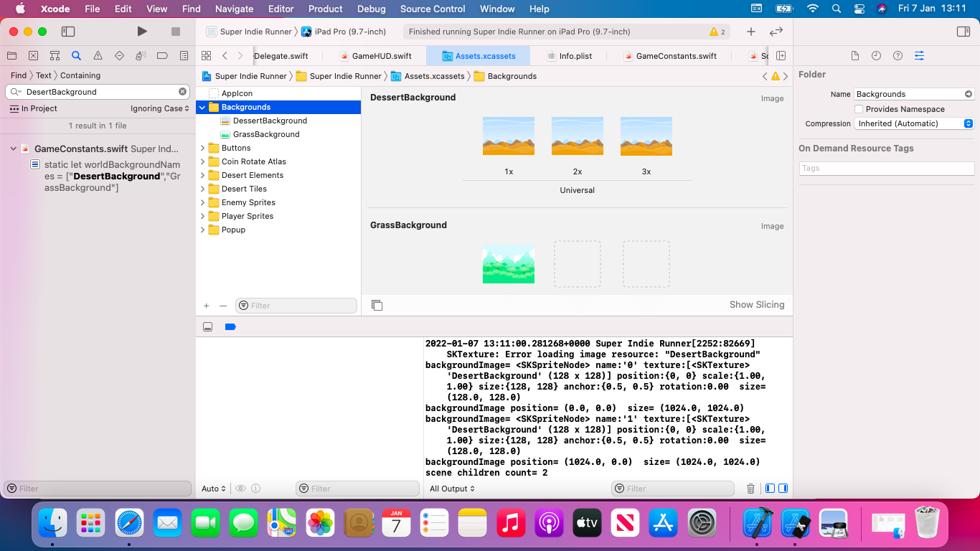Select the GrassBackground 1x image thumbnail
This screenshot has height=551, width=980.
pyautogui.click(x=509, y=264)
